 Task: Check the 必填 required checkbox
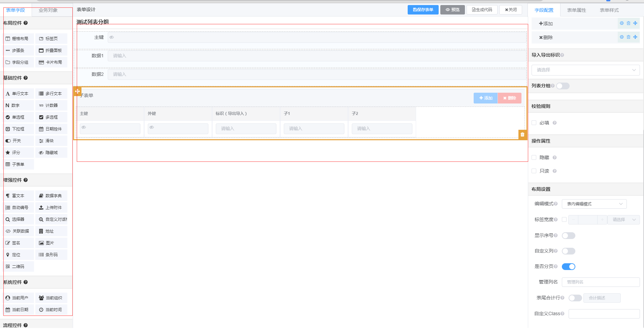pyautogui.click(x=534, y=123)
